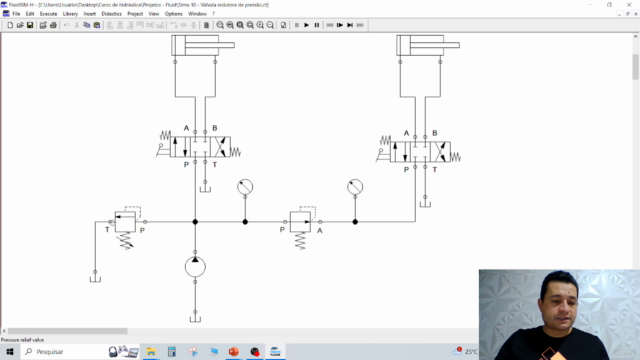
Task: Click the single step simulation icon
Action: (340, 25)
